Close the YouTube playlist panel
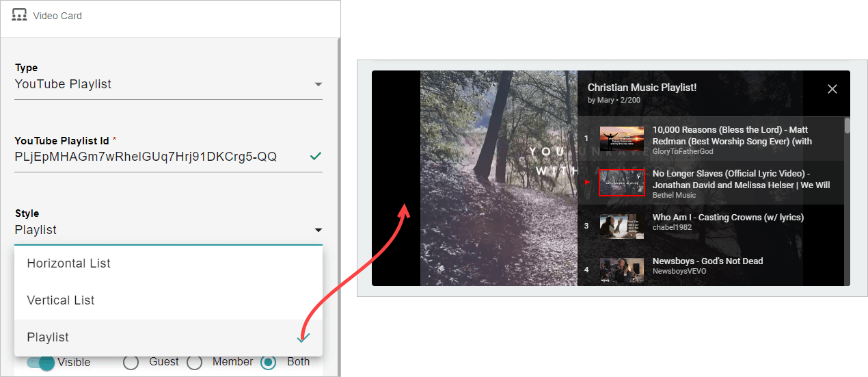The height and width of the screenshot is (377, 868). tap(832, 89)
